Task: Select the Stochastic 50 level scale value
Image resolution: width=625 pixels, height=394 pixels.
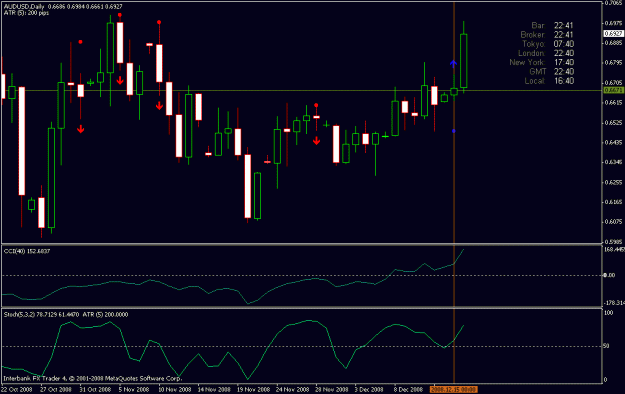Action: pyautogui.click(x=606, y=346)
